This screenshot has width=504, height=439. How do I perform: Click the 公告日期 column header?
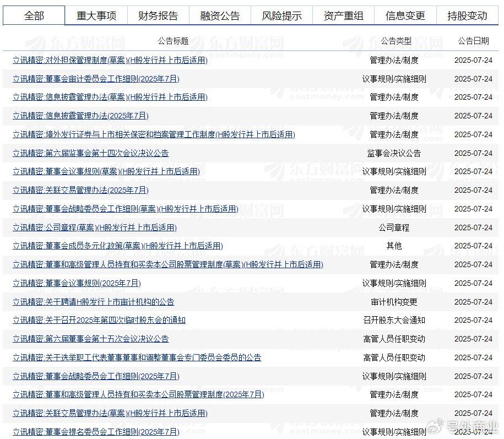pos(473,41)
